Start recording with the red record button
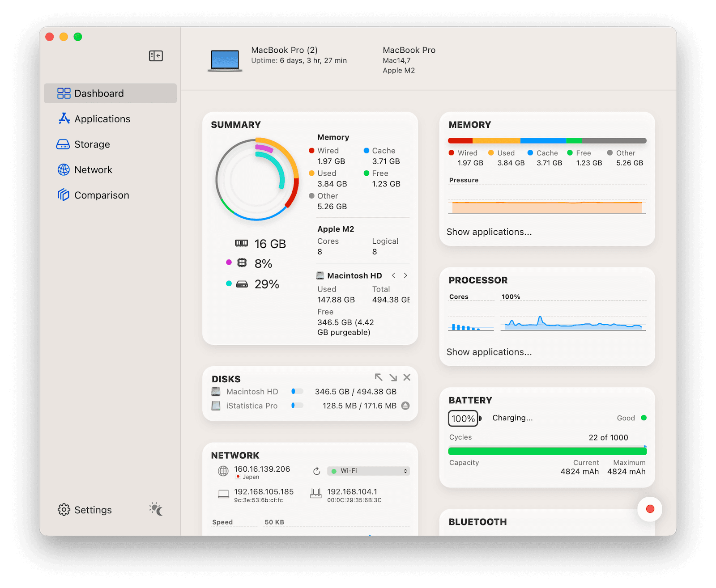The width and height of the screenshot is (716, 588). pos(649,509)
